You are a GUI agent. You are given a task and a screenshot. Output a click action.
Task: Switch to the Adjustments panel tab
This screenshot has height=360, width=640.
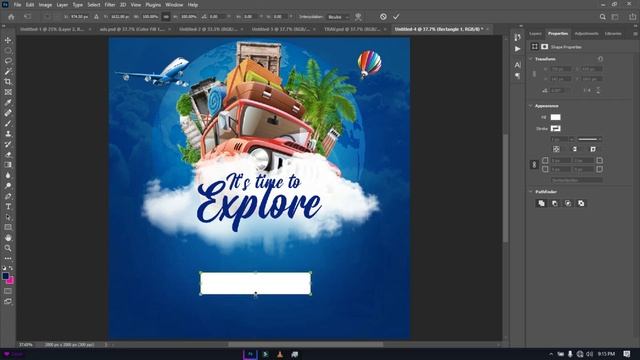(586, 33)
